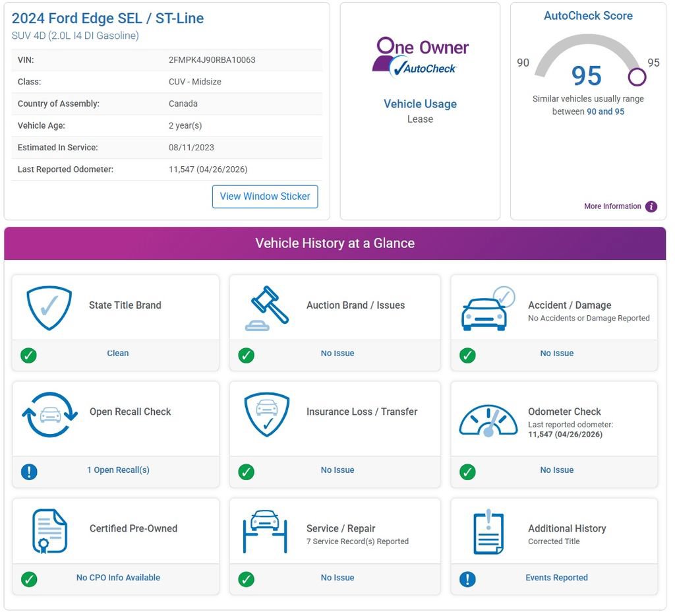675x616 pixels.
Task: Click the Vehicle Usage heading
Action: coord(420,104)
